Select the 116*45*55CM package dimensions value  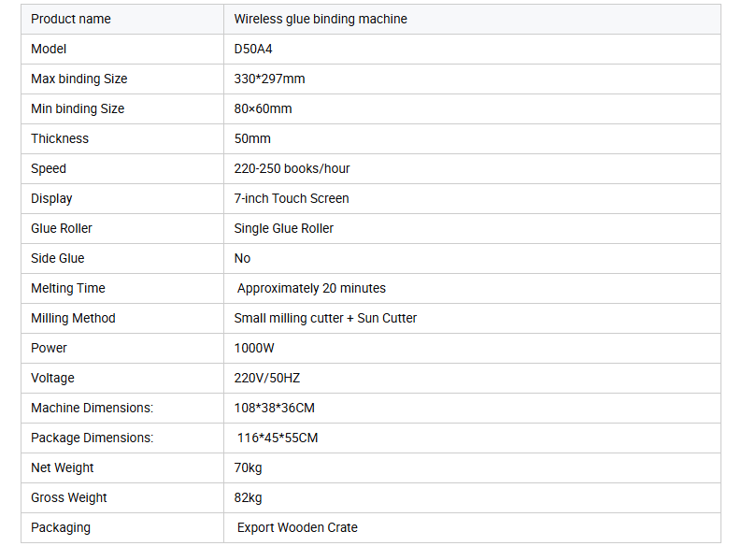pos(278,438)
